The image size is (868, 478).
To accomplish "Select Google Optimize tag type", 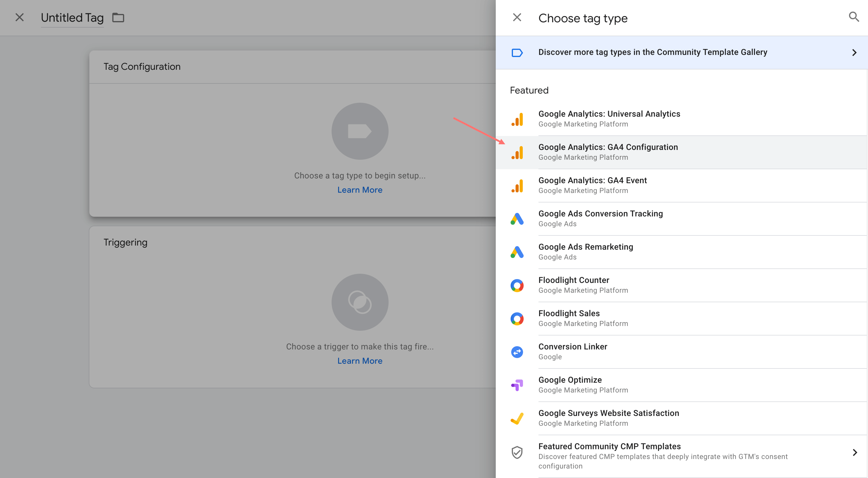I will pyautogui.click(x=681, y=385).
